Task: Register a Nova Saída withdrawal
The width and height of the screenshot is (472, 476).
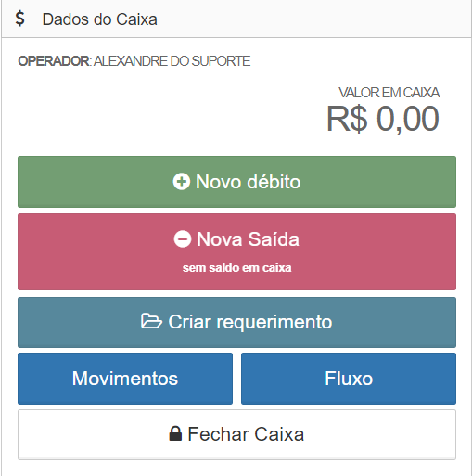Action: tap(236, 251)
